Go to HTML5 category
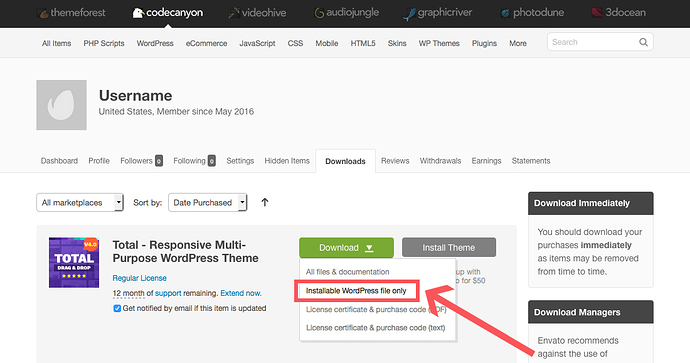The image size is (690, 363). 363,43
